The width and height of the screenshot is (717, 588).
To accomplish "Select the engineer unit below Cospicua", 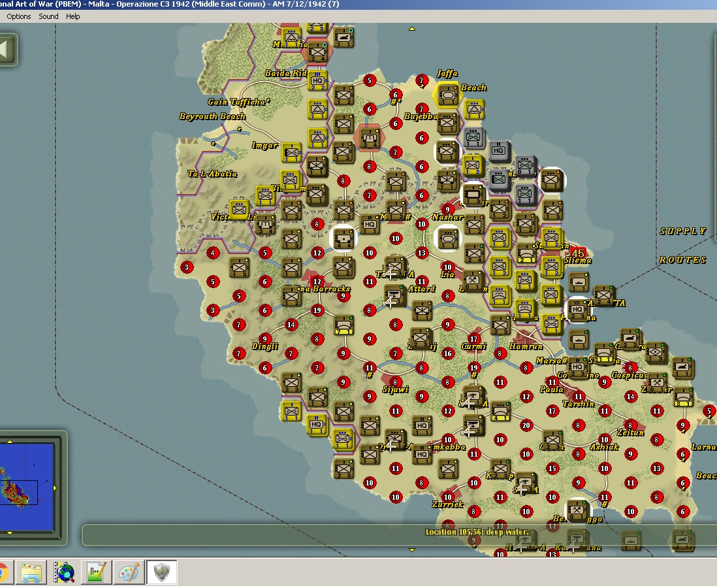I will pyautogui.click(x=657, y=382).
